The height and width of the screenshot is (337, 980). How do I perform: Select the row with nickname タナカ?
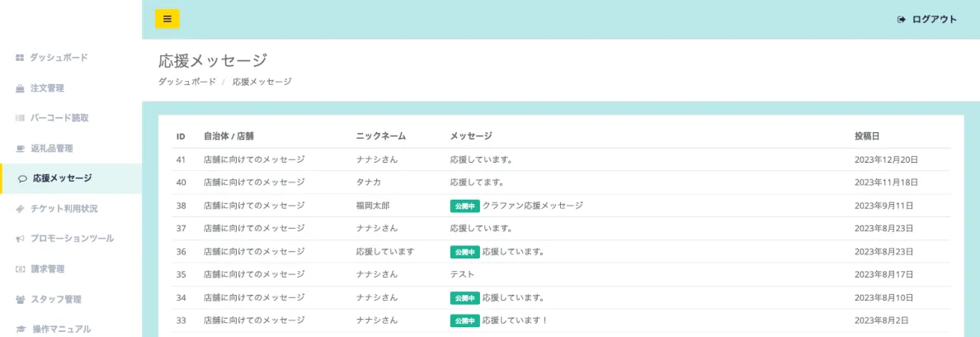369,183
